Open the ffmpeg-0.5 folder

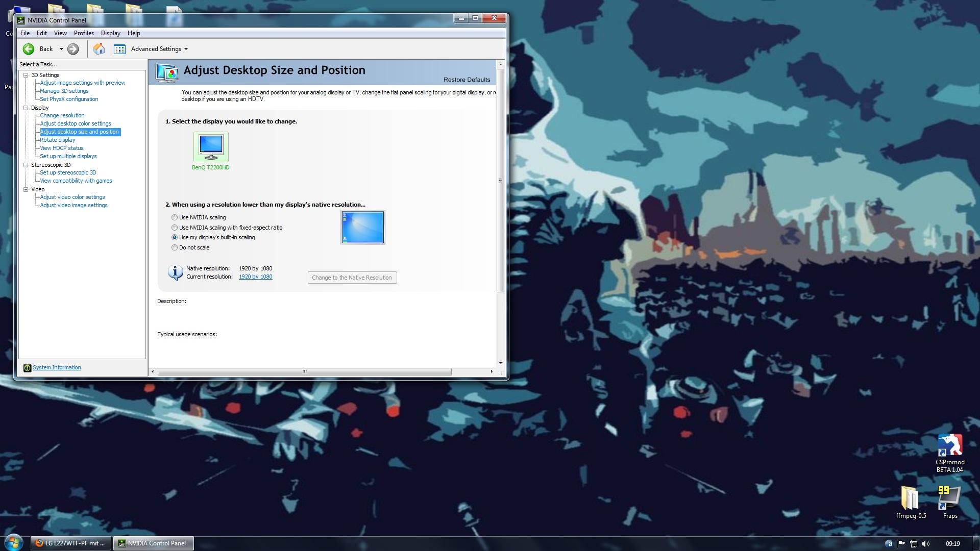point(911,503)
